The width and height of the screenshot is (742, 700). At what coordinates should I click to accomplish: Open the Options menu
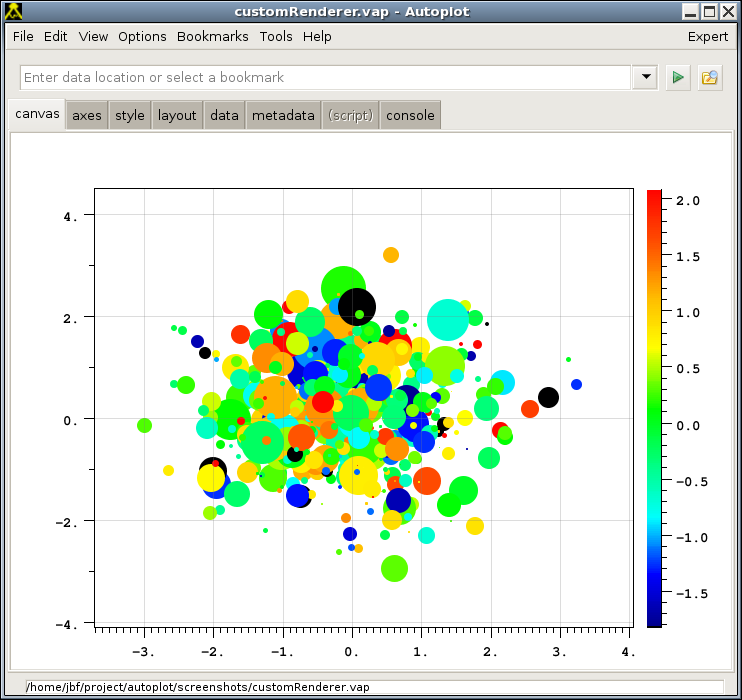[x=142, y=36]
